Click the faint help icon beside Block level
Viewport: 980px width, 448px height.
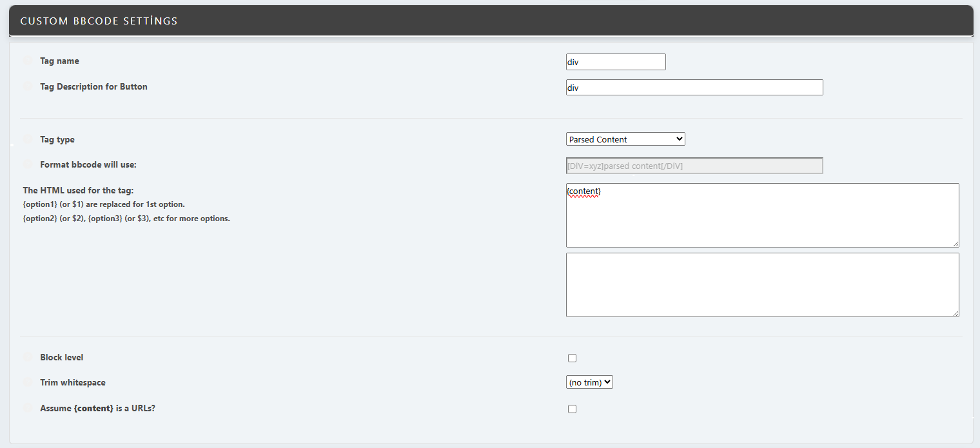(28, 357)
